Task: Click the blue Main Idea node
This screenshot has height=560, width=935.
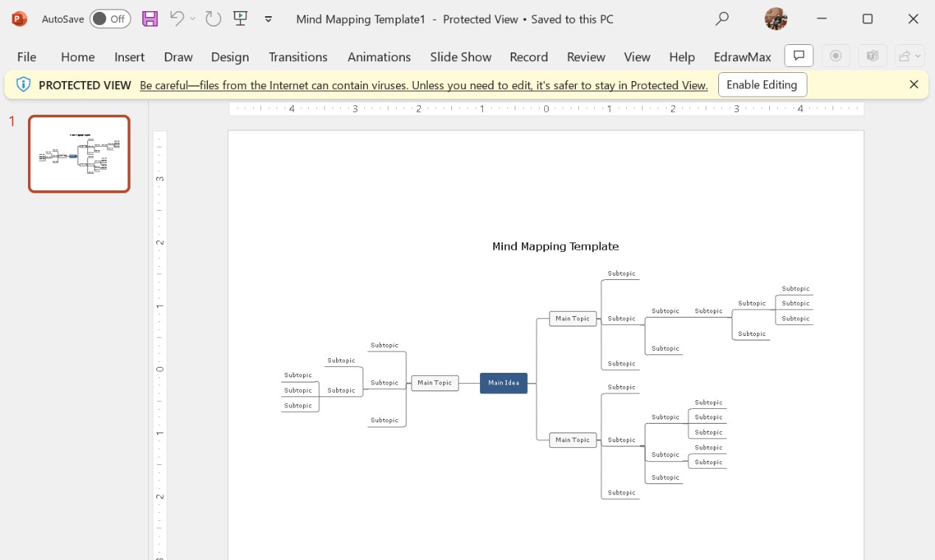Action: (x=504, y=383)
